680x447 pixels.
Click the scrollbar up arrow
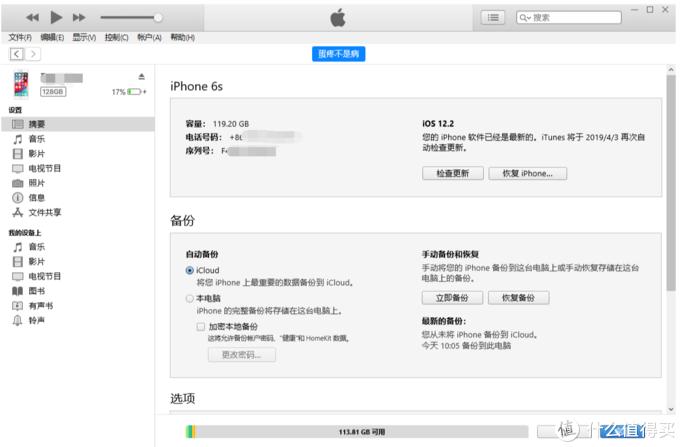click(671, 69)
